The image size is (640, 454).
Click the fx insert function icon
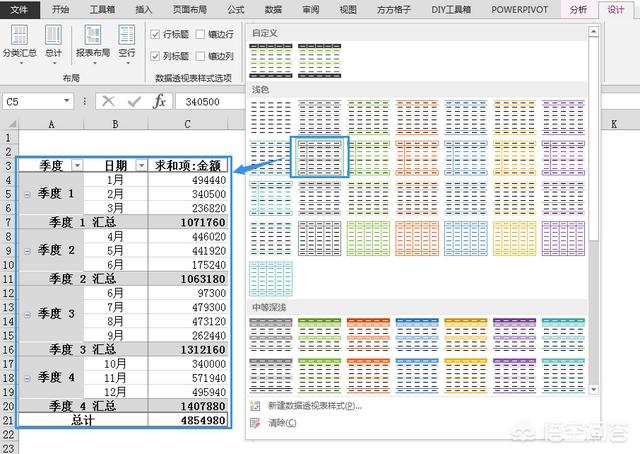click(159, 101)
